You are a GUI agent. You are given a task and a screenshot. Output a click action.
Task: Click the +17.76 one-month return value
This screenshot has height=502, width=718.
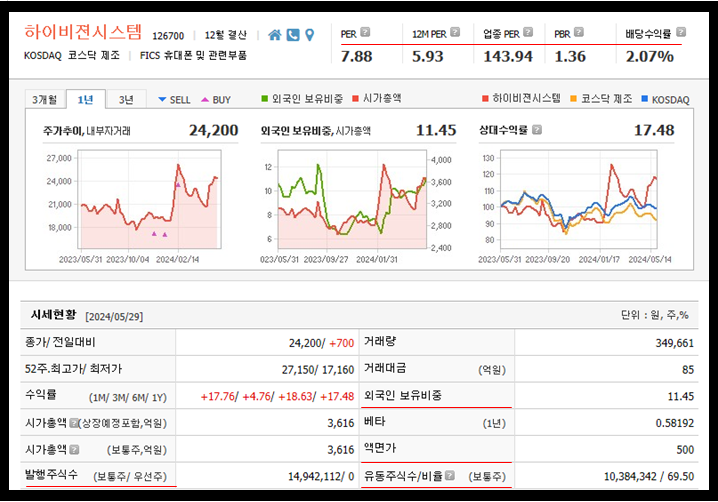pos(218,396)
